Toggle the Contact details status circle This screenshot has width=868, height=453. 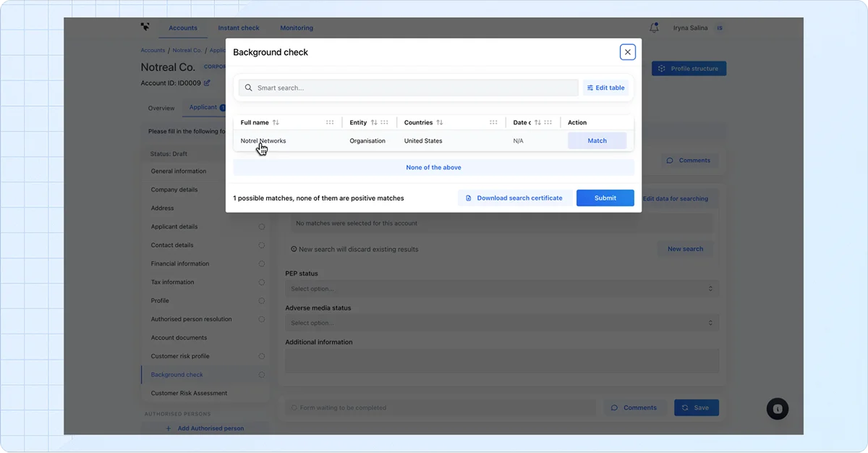click(x=262, y=245)
